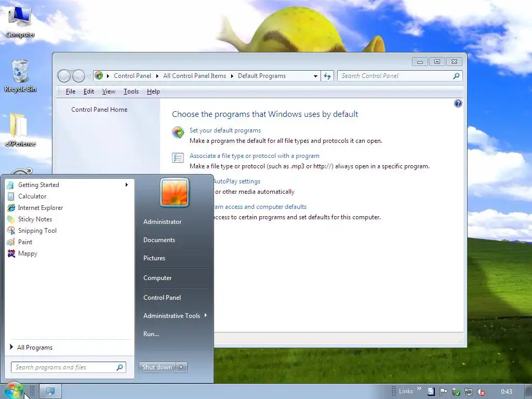Open Control Panel from Start menu
This screenshot has width=532, height=399.
coord(162,298)
